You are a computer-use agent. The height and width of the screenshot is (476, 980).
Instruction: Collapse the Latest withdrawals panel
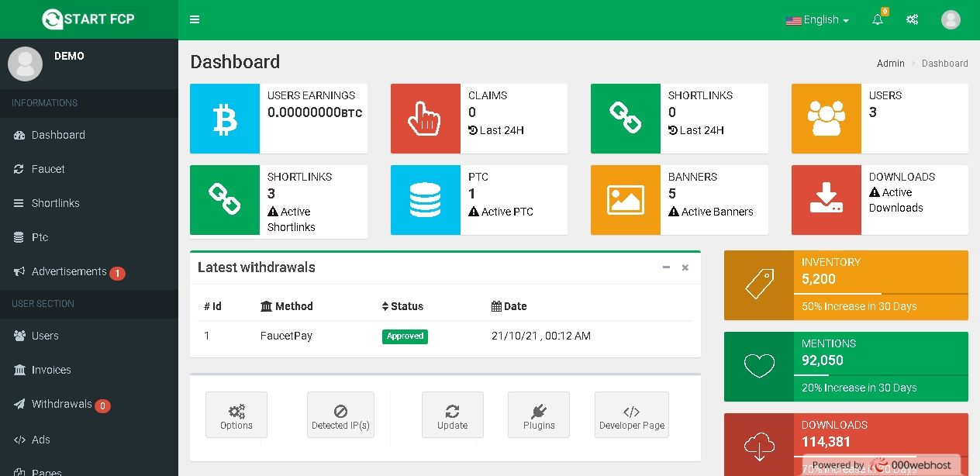pos(666,267)
